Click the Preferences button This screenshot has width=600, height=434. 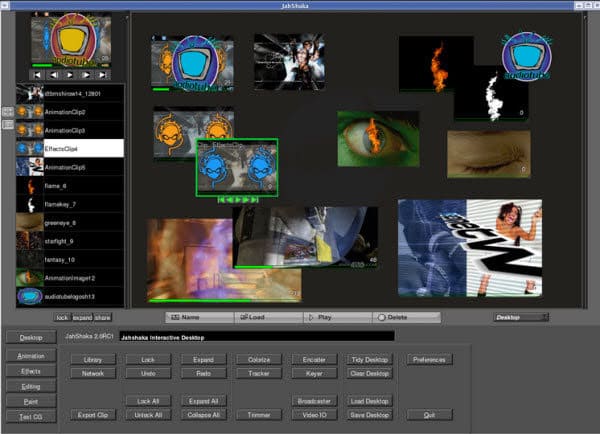pyautogui.click(x=429, y=360)
